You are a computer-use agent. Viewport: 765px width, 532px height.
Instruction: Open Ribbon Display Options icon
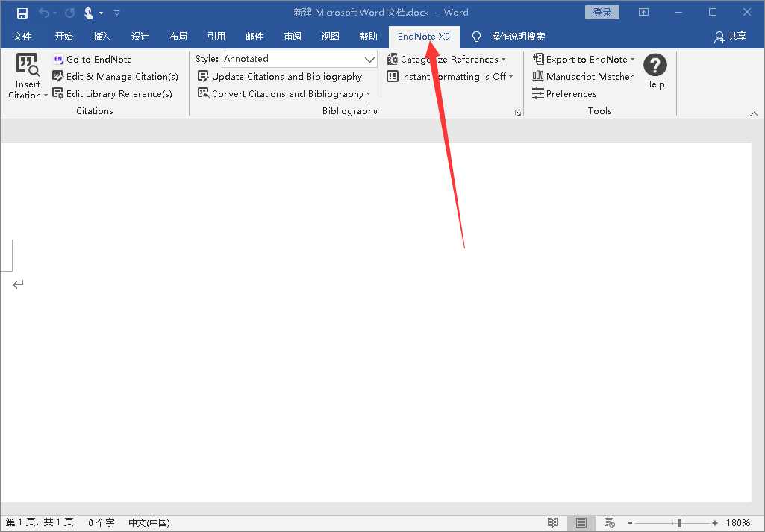click(x=644, y=13)
